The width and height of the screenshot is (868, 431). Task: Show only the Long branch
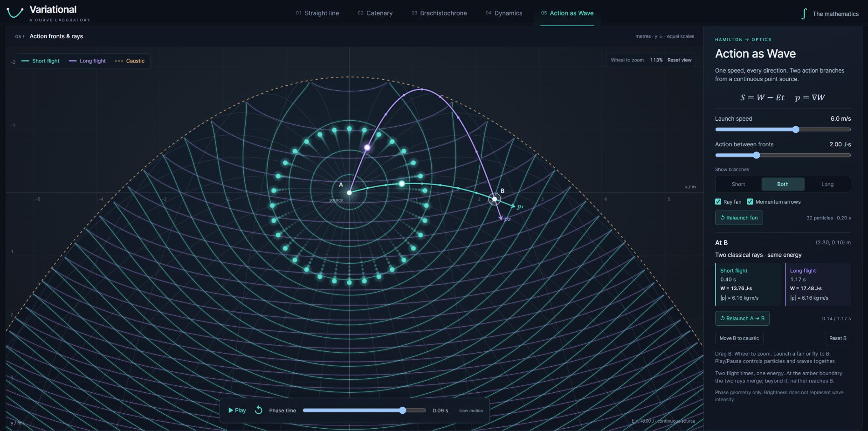pos(827,184)
